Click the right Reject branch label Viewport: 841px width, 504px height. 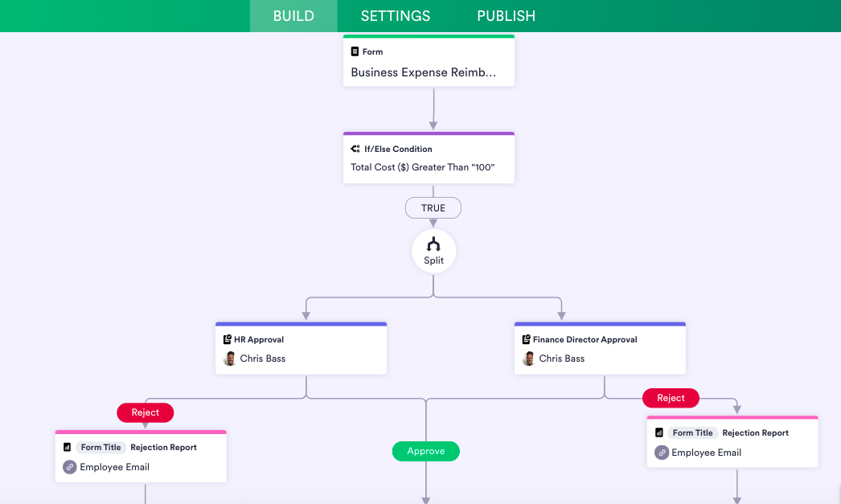point(671,398)
